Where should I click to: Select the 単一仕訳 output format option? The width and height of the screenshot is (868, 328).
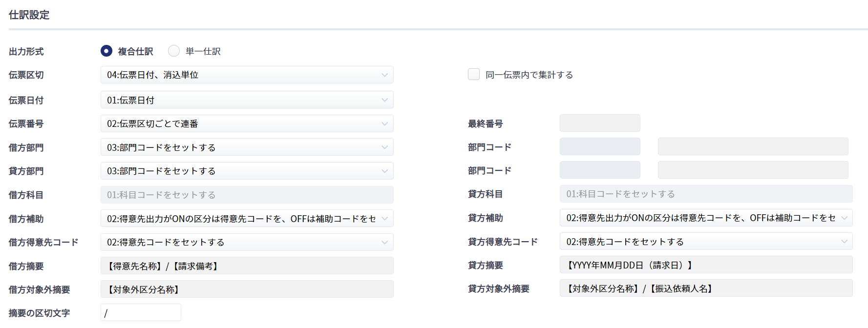click(x=174, y=51)
